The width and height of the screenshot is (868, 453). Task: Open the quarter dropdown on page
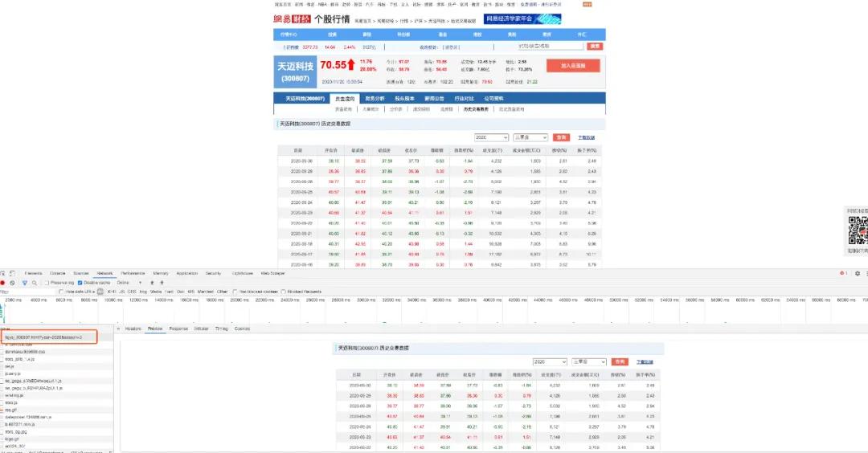[x=530, y=137]
